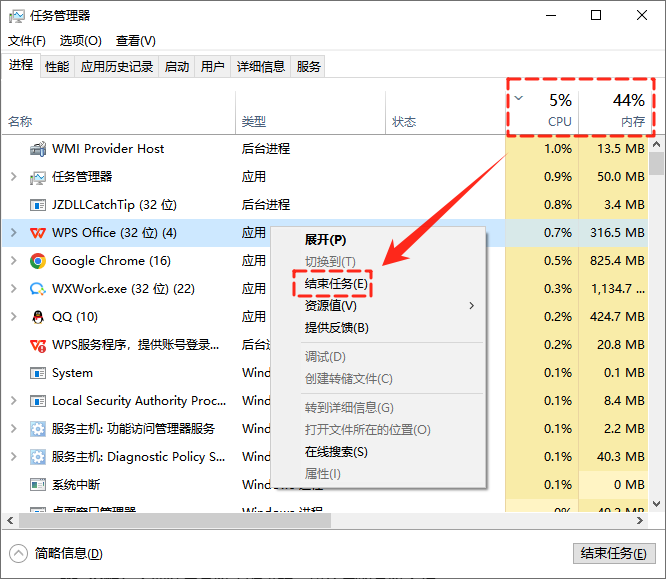Click the WPS服务程序 process icon
The width and height of the screenshot is (666, 579).
(38, 345)
